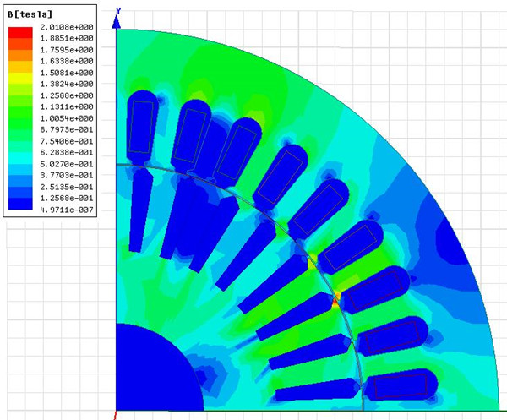Click the legend value 1.7595e+000
The width and height of the screenshot is (507, 420).
(x=67, y=50)
